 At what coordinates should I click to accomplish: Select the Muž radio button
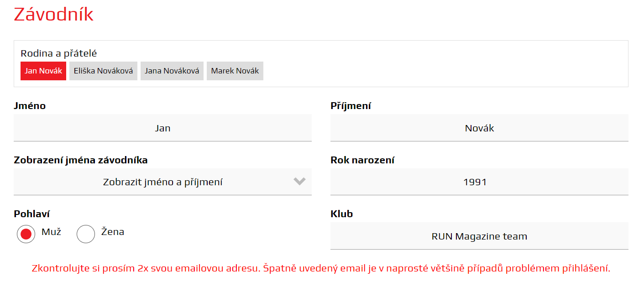[x=26, y=234]
